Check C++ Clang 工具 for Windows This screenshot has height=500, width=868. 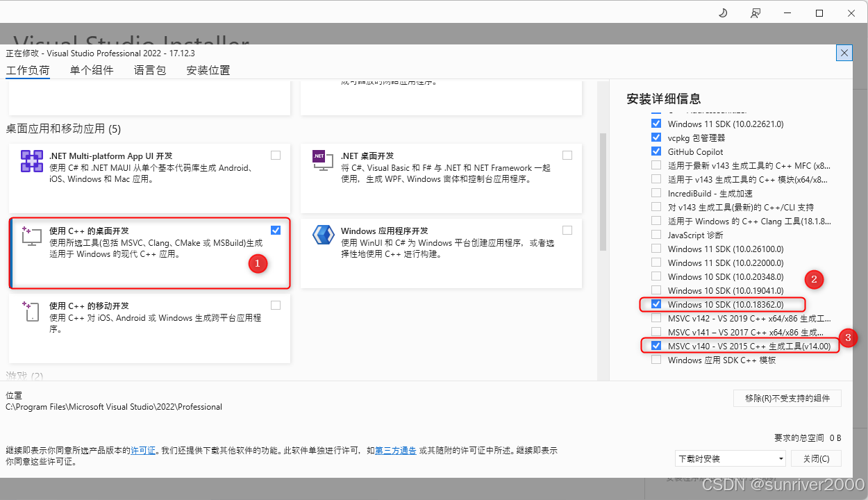[x=656, y=221]
